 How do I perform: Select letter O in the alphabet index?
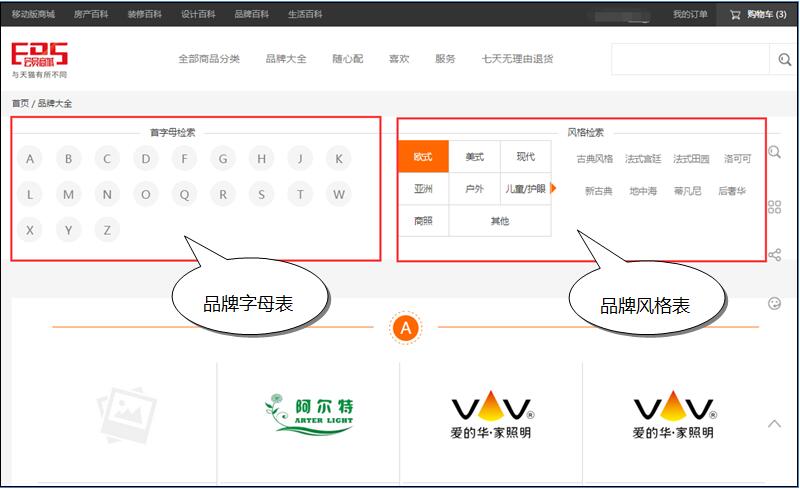(146, 194)
